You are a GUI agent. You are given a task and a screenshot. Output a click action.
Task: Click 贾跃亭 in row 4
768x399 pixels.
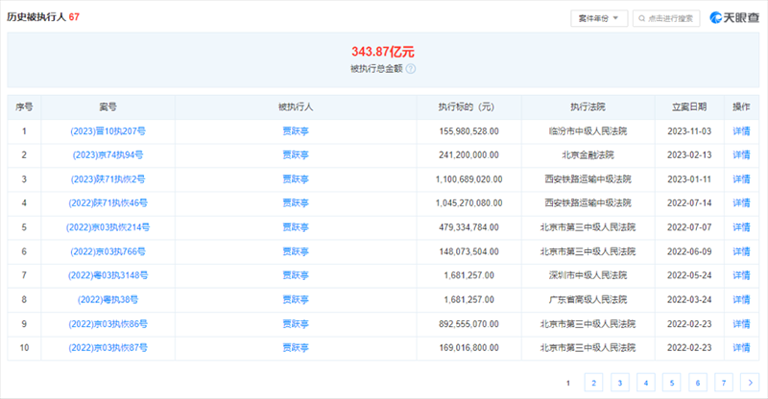pyautogui.click(x=295, y=203)
